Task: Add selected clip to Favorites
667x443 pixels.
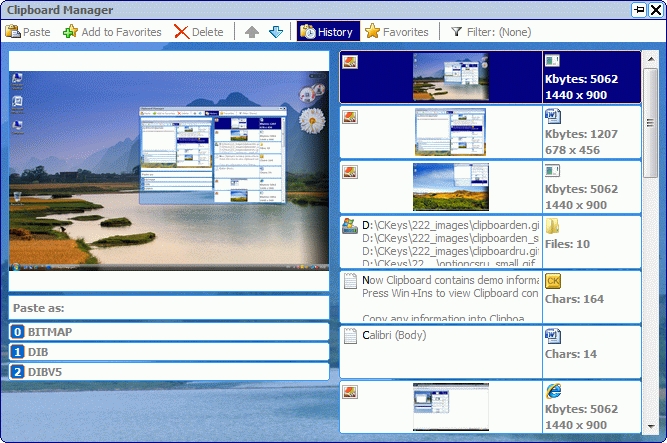Action: click(x=112, y=32)
